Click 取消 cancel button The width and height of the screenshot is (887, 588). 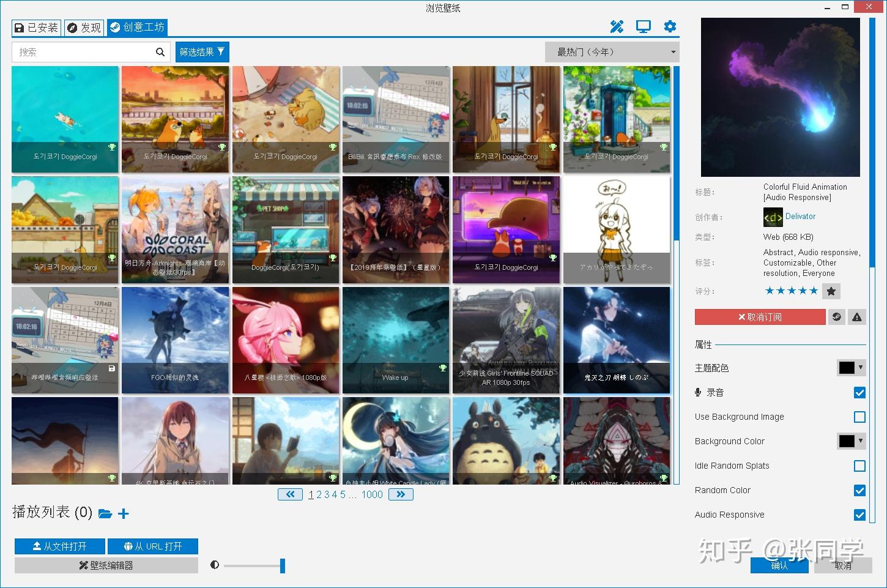[843, 565]
